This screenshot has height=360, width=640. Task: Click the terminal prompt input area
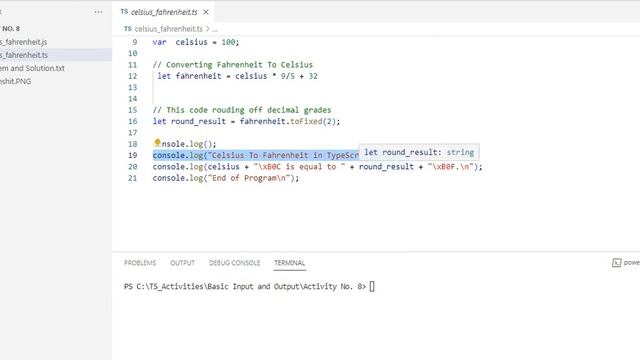coord(372,287)
